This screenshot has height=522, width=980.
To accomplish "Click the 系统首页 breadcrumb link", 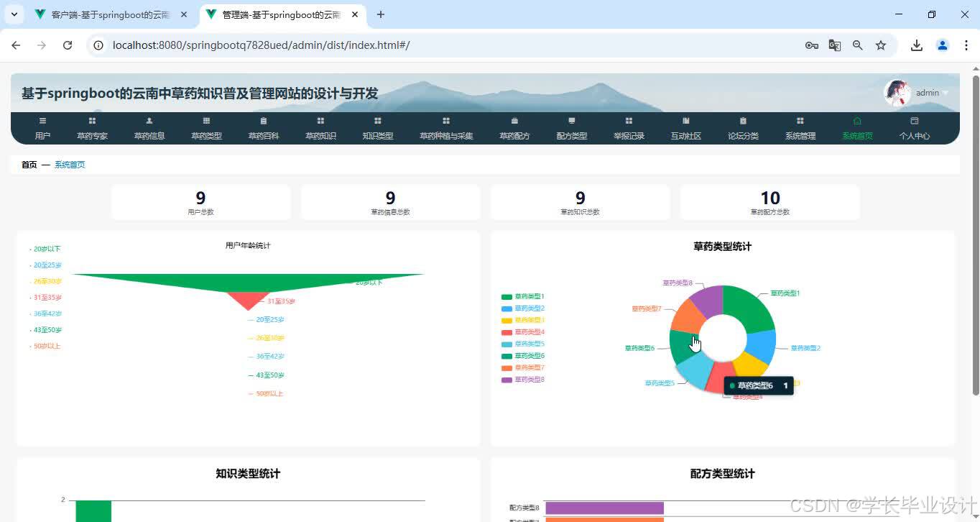I will 70,165.
